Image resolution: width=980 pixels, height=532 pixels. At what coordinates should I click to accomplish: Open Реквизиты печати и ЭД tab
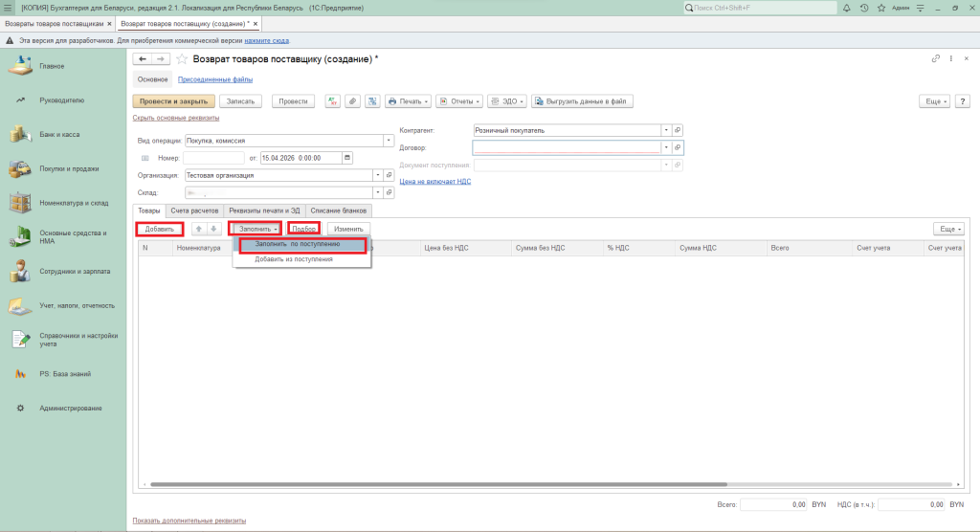[x=262, y=211]
